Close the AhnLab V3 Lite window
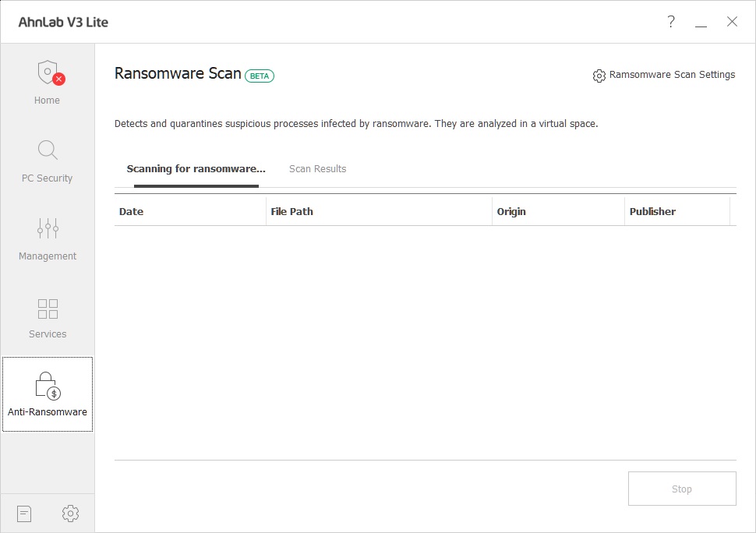 coord(732,22)
